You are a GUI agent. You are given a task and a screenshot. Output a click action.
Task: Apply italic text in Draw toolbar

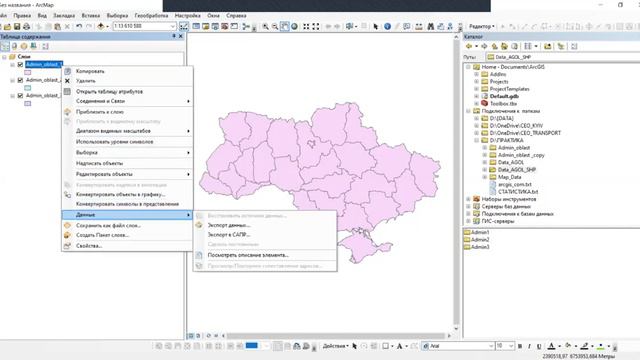pyautogui.click(x=529, y=346)
